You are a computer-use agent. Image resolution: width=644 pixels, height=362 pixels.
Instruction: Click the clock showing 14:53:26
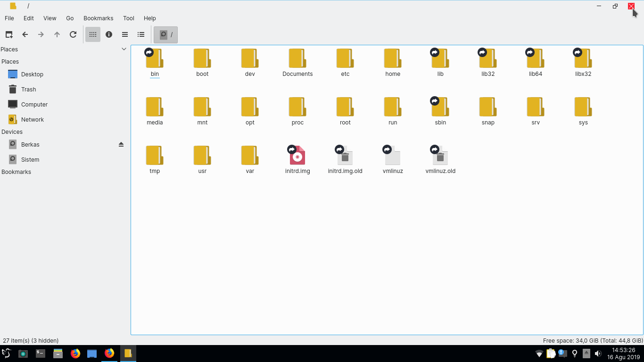click(x=624, y=350)
